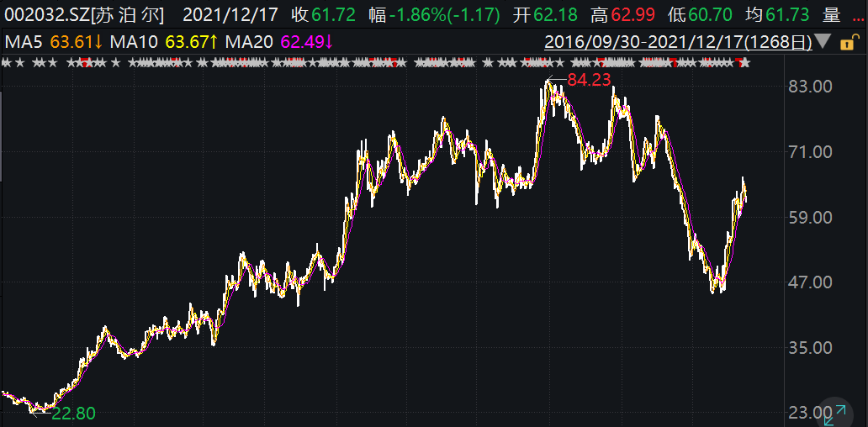Screen dimensions: 868x427
Task: Click the 23.00 price axis label
Action: [x=811, y=414]
